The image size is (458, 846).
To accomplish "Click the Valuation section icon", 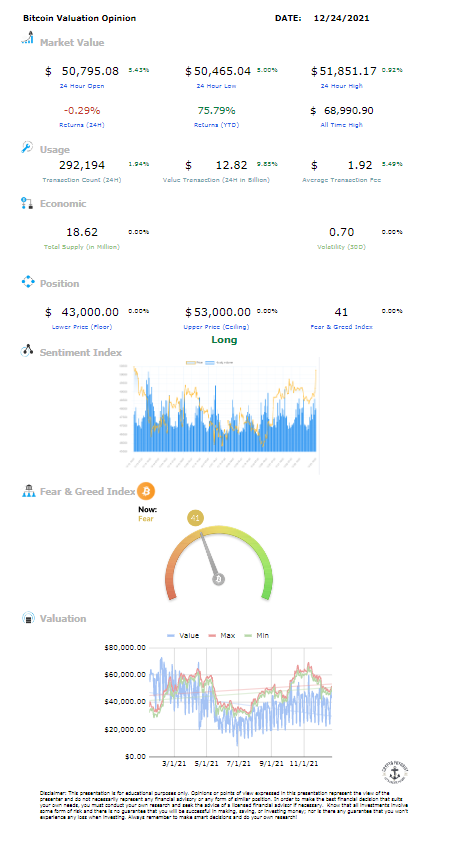I will tap(28, 618).
